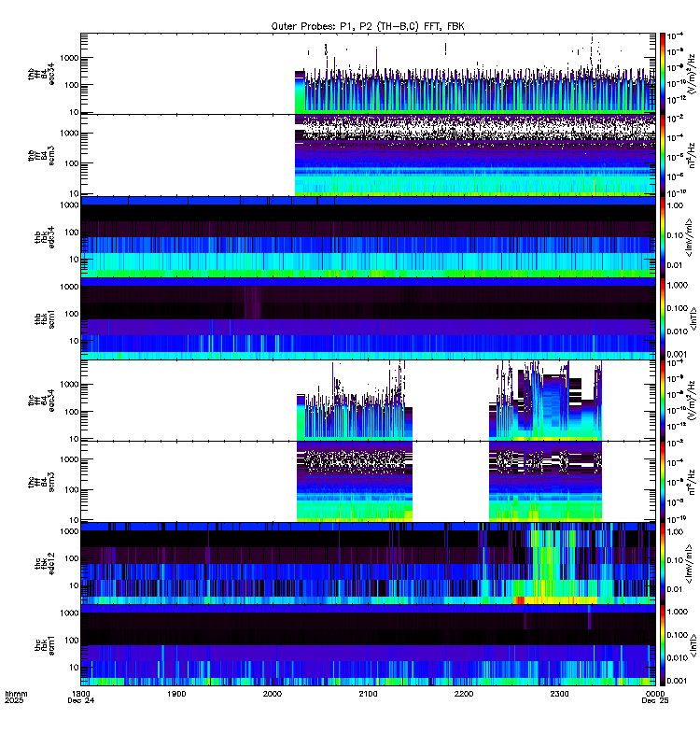This screenshot has height=747, width=700.
Task: Select the thb fff 64 scm3 panel label
Action: click(41, 156)
